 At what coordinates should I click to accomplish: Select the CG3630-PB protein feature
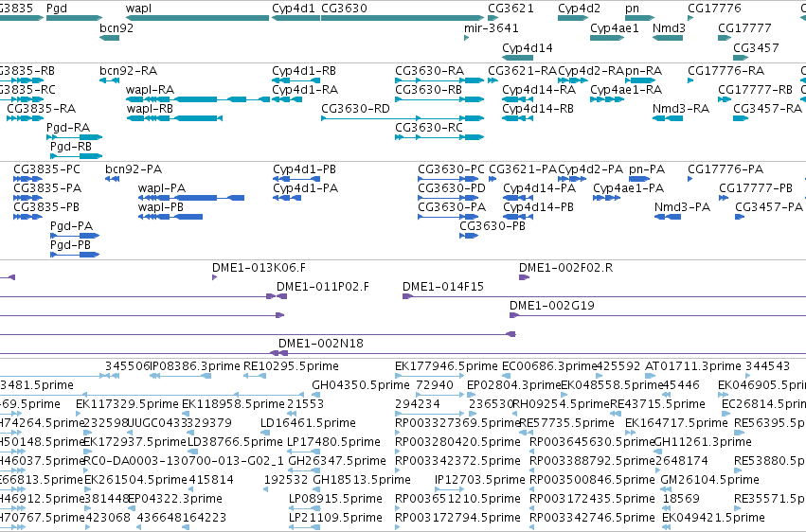pos(469,237)
